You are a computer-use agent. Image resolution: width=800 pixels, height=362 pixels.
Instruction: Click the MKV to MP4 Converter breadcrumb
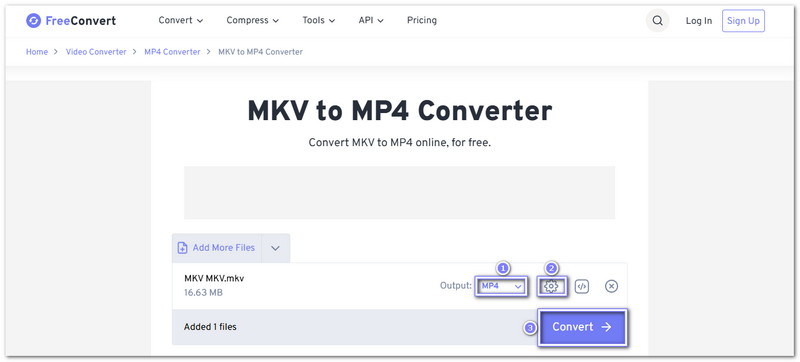click(260, 52)
